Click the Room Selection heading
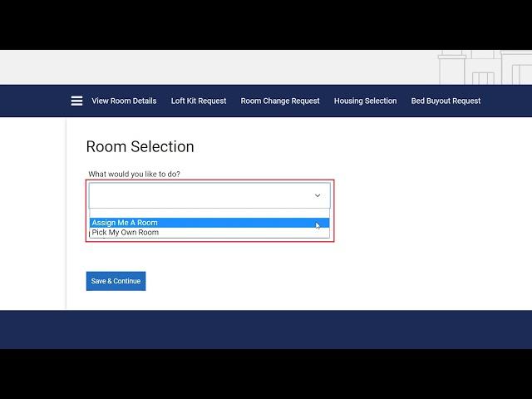This screenshot has height=399, width=532. click(140, 147)
